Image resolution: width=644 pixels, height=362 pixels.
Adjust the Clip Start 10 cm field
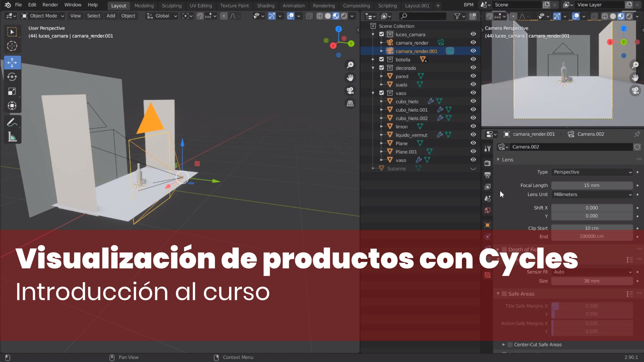pos(592,228)
